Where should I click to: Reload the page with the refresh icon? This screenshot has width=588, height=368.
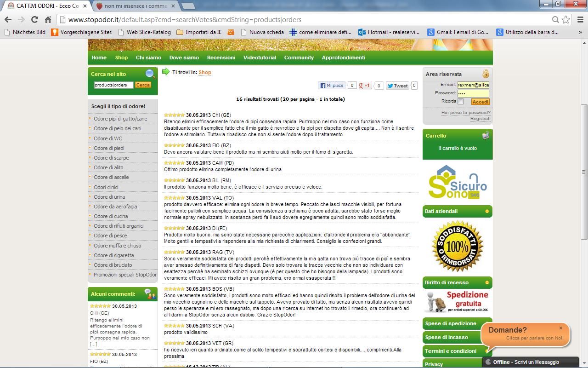click(34, 20)
